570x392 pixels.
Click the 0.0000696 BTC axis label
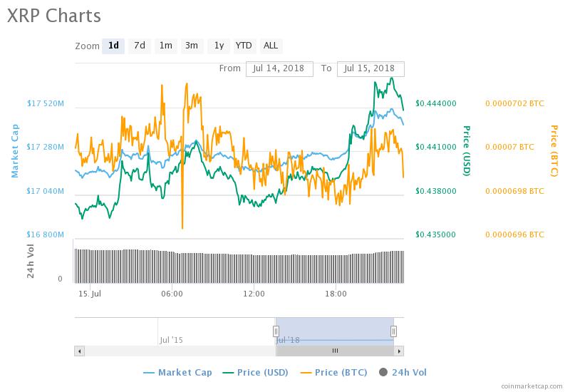514,234
